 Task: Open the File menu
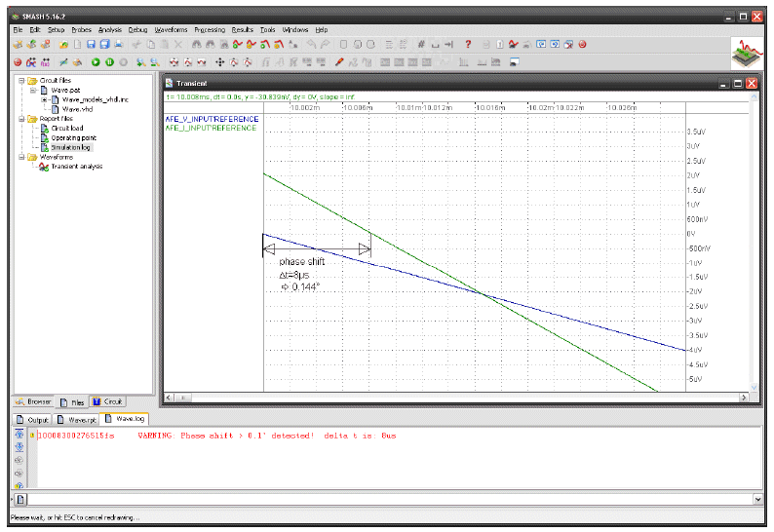pyautogui.click(x=18, y=29)
